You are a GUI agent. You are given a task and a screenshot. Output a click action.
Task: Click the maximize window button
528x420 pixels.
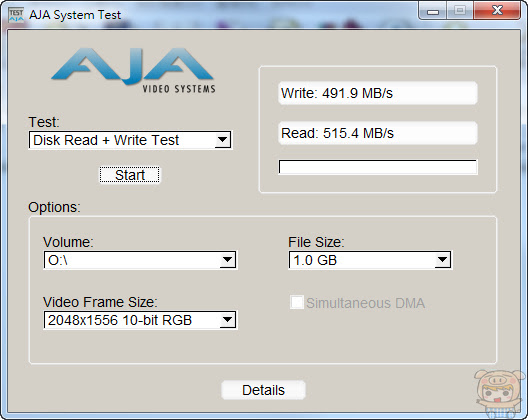[x=460, y=11]
